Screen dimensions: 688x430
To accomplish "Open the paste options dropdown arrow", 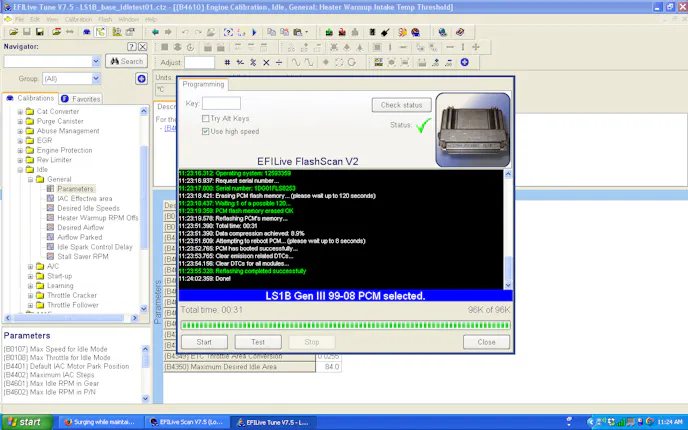I will click(307, 32).
